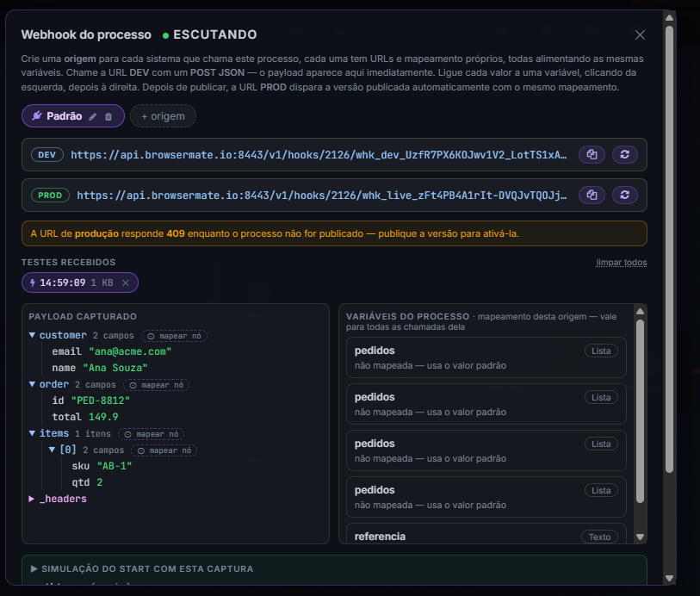Expand the _headers node
This screenshot has height=596, width=700.
32,499
